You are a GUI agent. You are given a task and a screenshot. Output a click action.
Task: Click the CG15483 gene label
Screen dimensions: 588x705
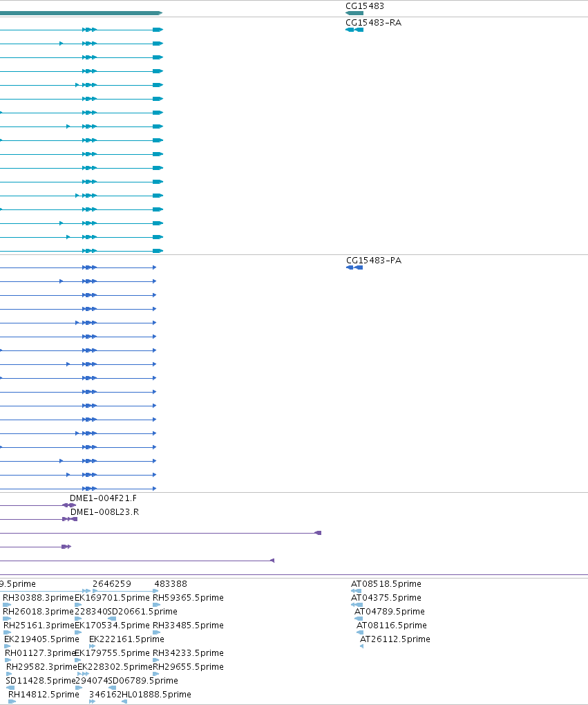[x=365, y=6]
